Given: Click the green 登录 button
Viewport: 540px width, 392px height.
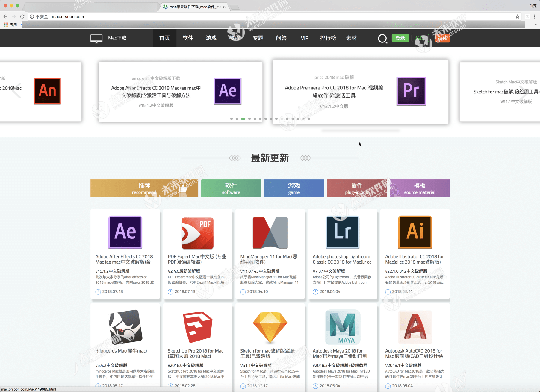Looking at the screenshot, I should coord(400,38).
